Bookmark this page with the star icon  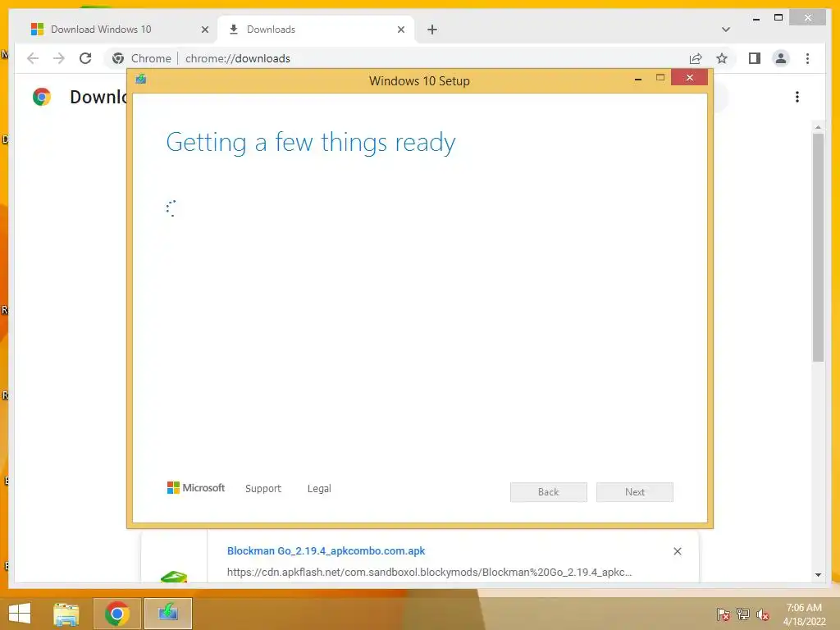(x=722, y=58)
